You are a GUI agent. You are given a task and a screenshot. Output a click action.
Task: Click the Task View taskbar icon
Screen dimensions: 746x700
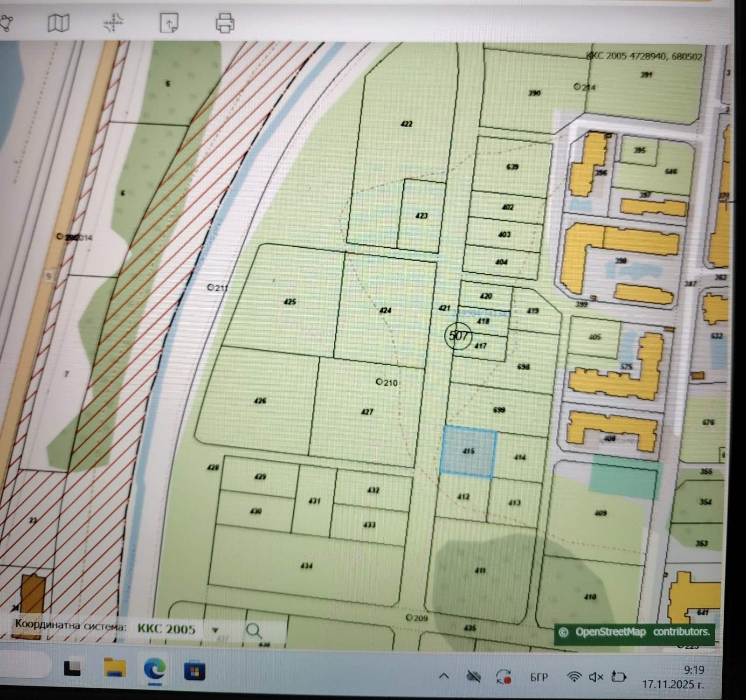72,669
